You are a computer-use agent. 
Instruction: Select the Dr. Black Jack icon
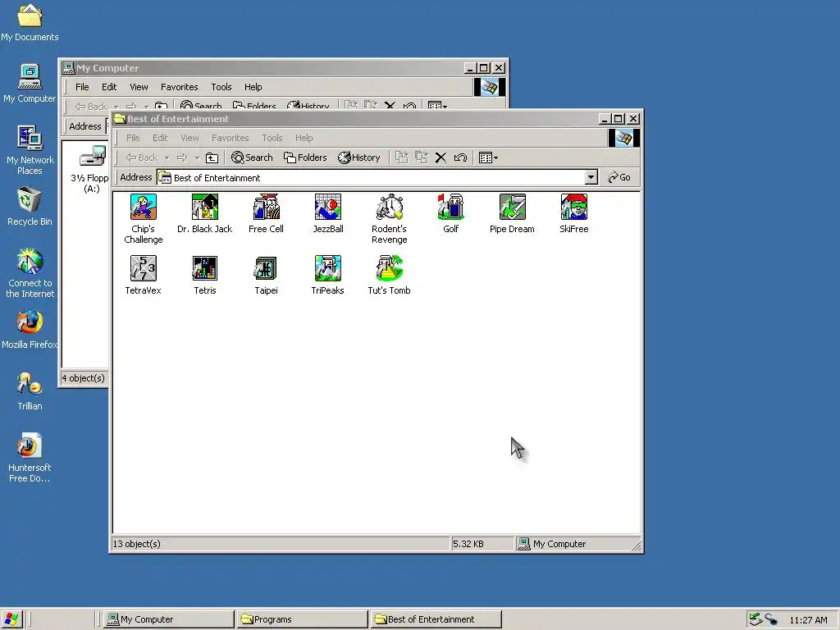point(204,208)
